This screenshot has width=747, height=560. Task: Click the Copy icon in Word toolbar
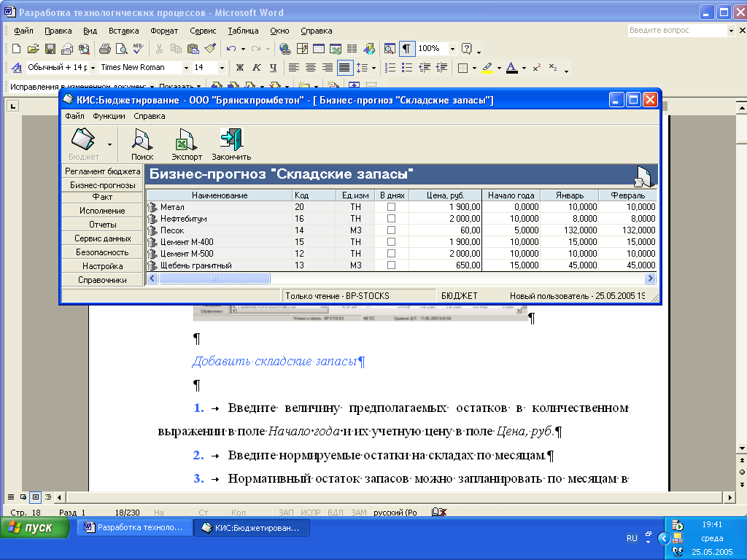click(x=176, y=49)
